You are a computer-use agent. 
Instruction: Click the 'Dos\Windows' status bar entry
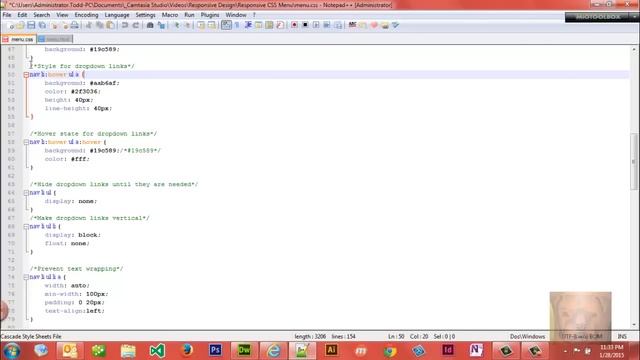coord(527,337)
